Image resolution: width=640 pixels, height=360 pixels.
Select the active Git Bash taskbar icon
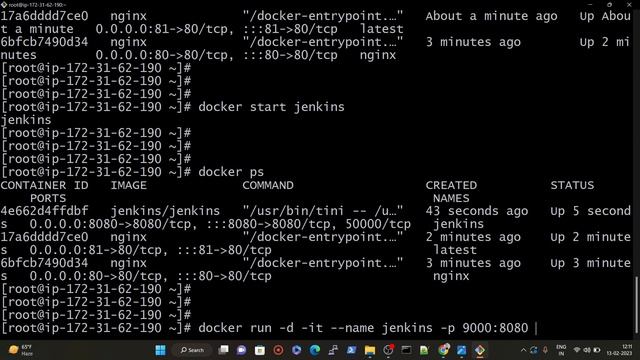click(480, 350)
